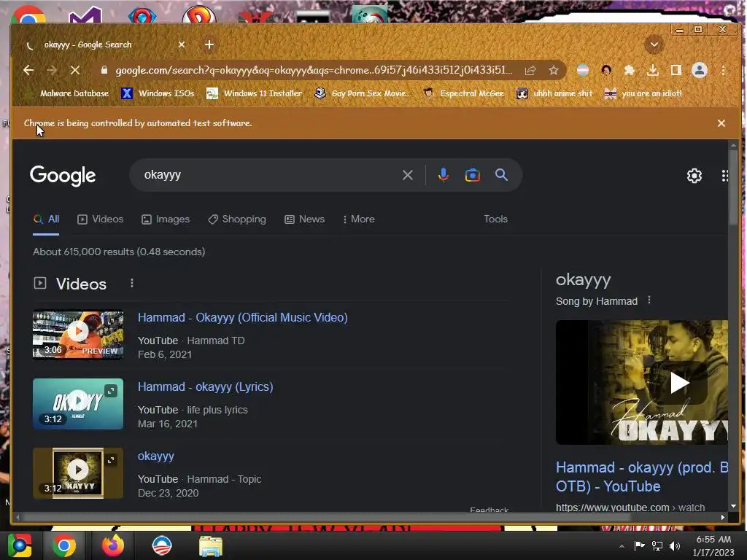Viewport: 747px width, 560px height.
Task: Switch to Shopping results tab
Action: coord(237,219)
